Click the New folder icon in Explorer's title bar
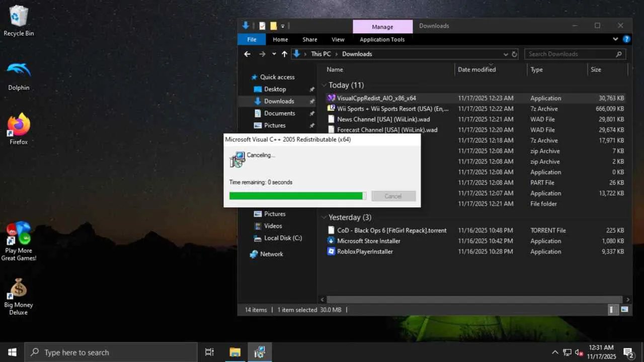 click(273, 26)
